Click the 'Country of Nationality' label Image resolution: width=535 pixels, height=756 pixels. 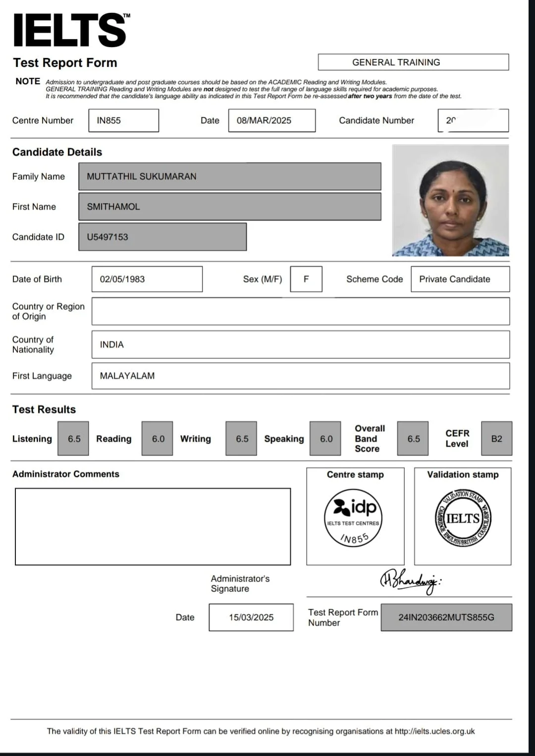pos(33,344)
